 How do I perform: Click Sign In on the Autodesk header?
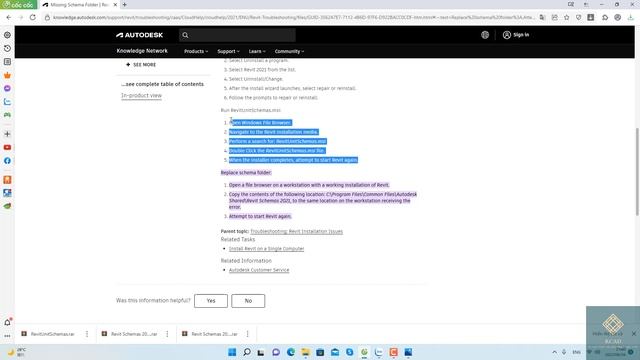coord(516,35)
